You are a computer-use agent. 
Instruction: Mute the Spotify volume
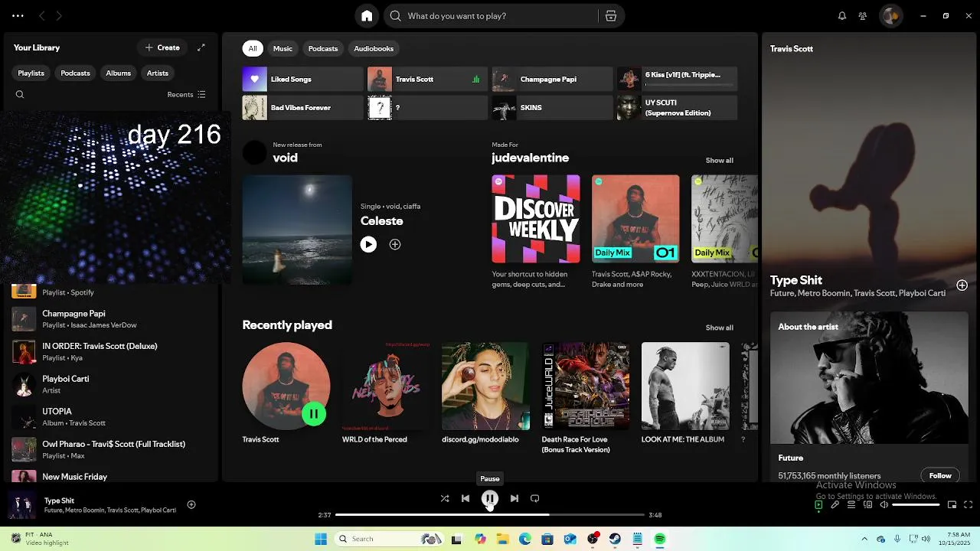pyautogui.click(x=884, y=505)
